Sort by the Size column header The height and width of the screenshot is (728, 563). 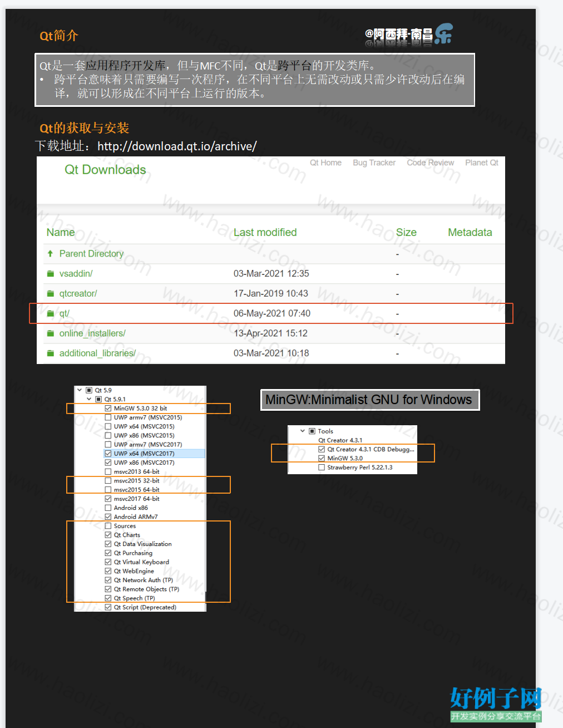(406, 232)
